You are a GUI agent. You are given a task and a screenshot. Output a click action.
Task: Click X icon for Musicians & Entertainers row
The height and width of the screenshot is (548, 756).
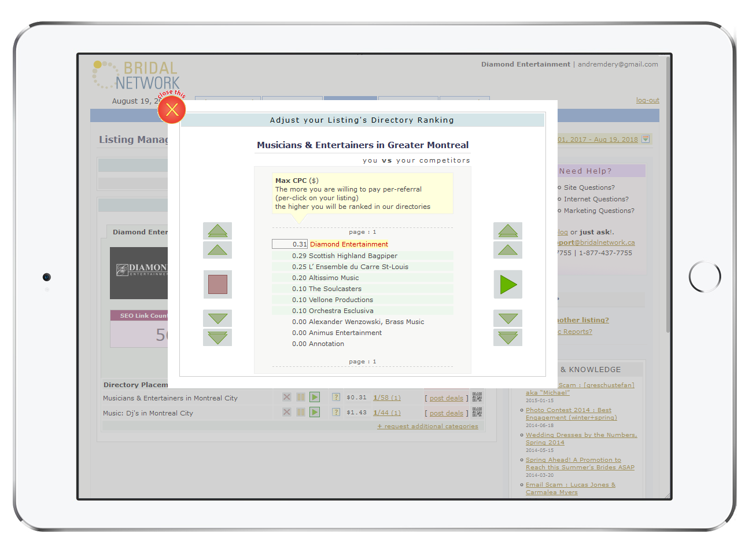tap(287, 397)
